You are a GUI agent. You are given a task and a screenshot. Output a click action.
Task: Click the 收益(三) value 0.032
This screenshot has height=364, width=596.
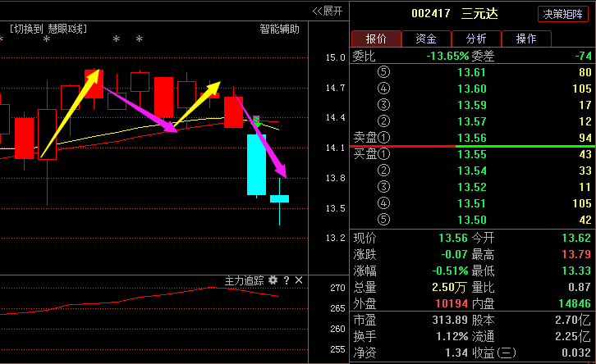click(x=576, y=353)
